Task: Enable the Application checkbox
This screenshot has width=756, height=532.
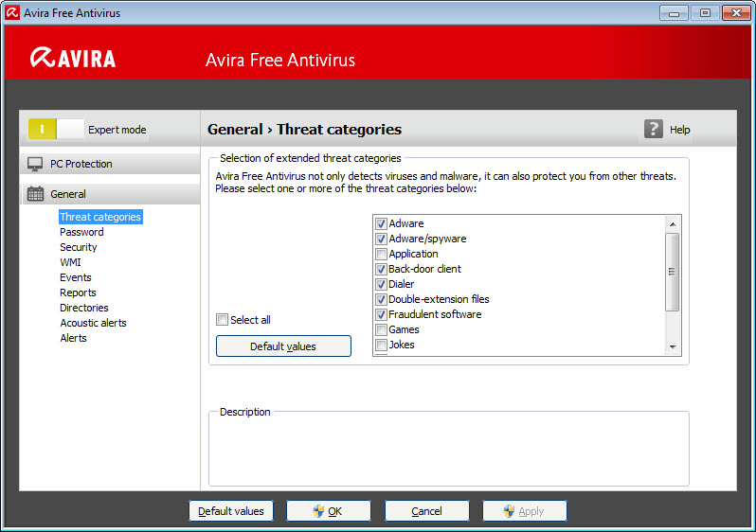Action: [x=381, y=254]
